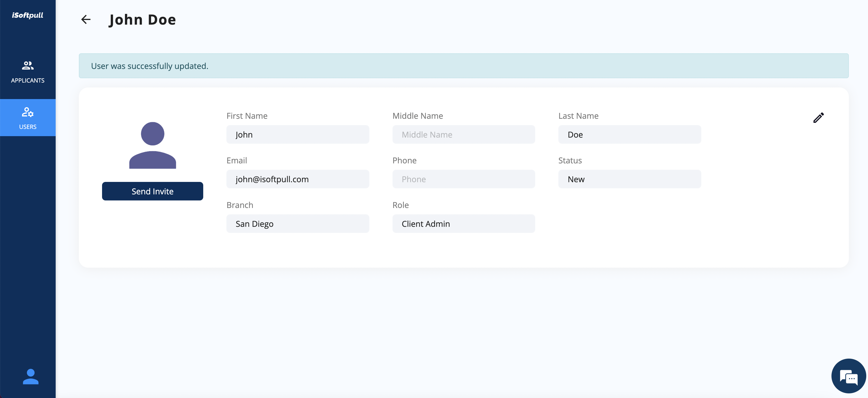
Task: Click the iSoftpull logo
Action: coord(27,15)
